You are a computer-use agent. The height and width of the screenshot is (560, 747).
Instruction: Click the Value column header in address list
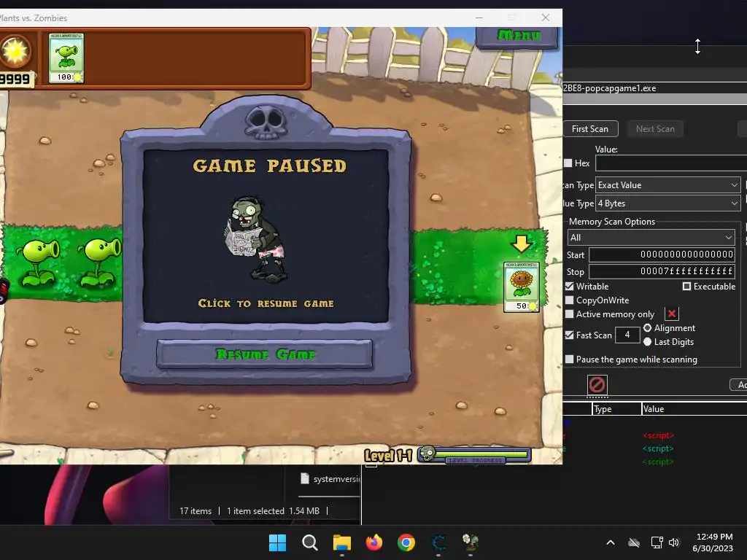[694, 408]
